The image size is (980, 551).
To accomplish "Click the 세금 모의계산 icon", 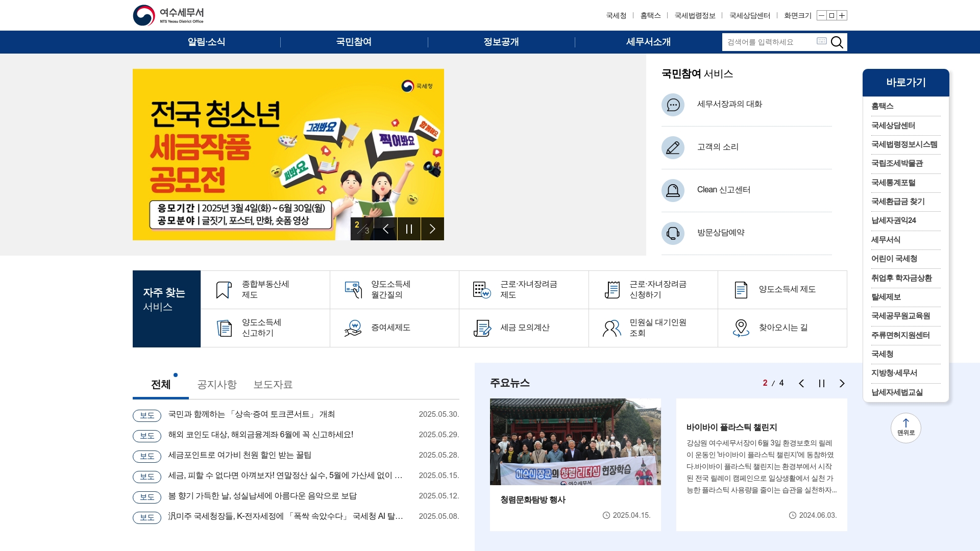I will (x=482, y=328).
